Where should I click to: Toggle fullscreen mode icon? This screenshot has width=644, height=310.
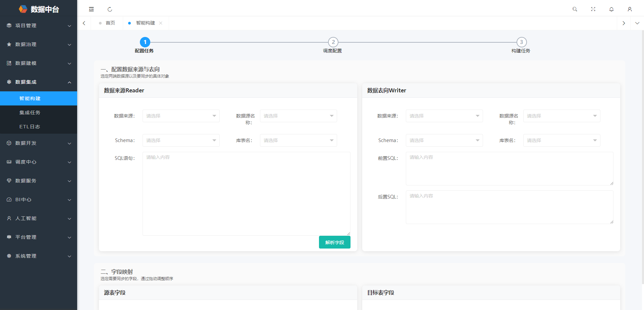tap(593, 9)
